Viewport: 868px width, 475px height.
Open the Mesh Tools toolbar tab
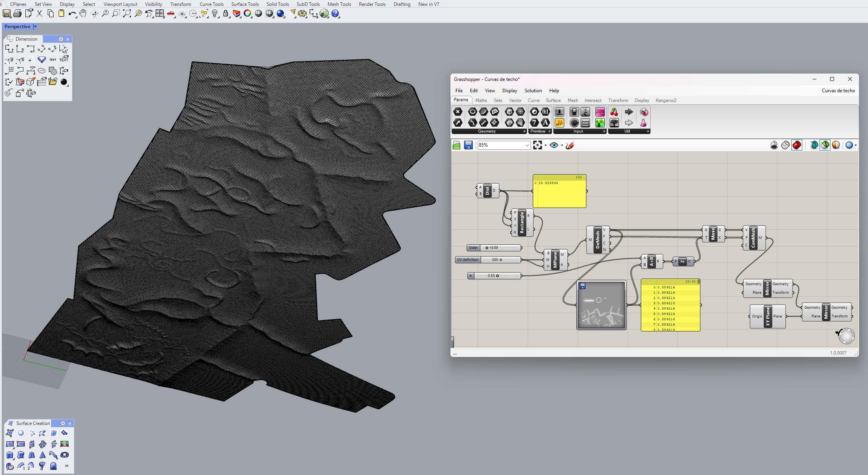(339, 4)
